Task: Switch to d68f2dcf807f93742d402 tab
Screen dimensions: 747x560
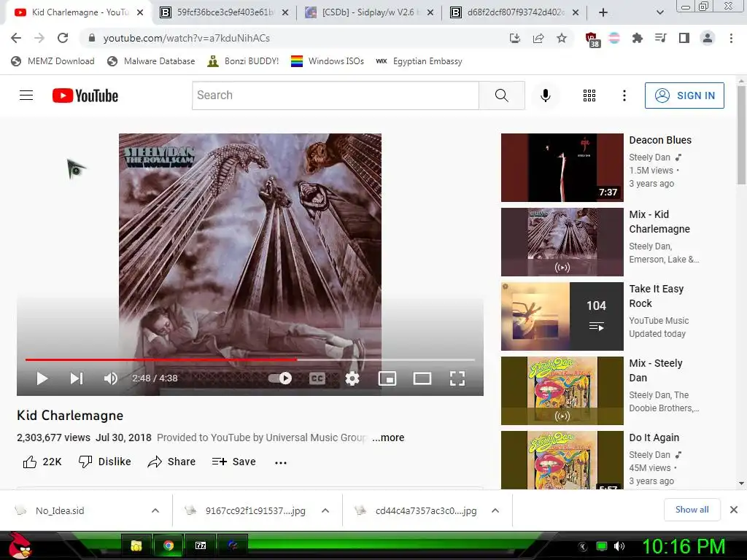Action: point(514,12)
